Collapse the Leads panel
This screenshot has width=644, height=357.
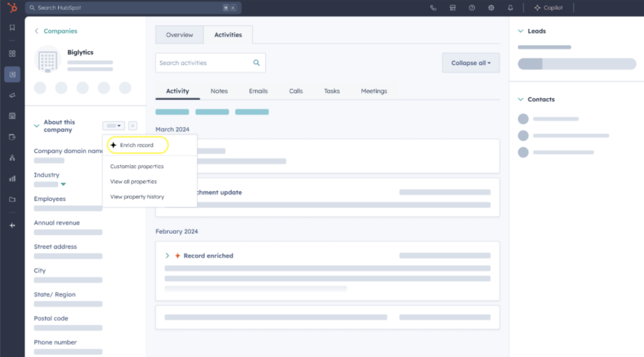521,31
